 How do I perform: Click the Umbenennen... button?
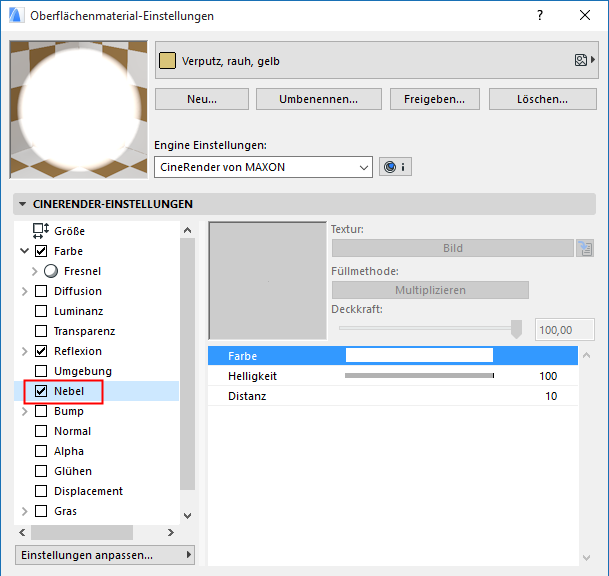pyautogui.click(x=318, y=99)
